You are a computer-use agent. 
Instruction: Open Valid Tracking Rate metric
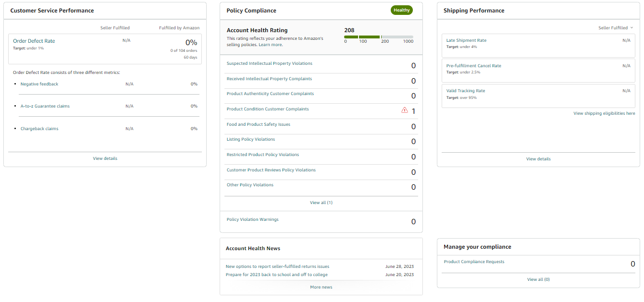[x=466, y=91]
